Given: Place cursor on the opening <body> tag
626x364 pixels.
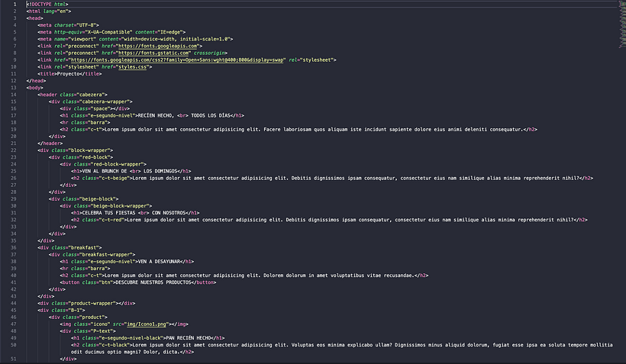Looking at the screenshot, I should (x=34, y=88).
